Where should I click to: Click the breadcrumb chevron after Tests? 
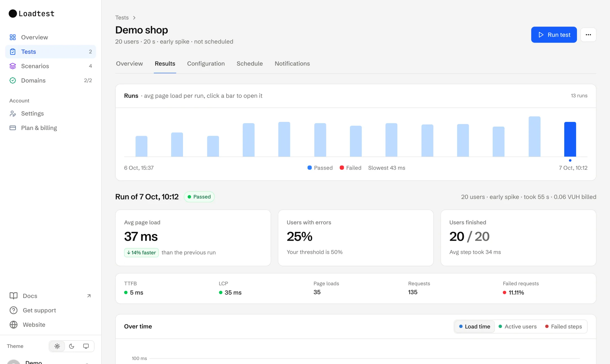tap(134, 18)
